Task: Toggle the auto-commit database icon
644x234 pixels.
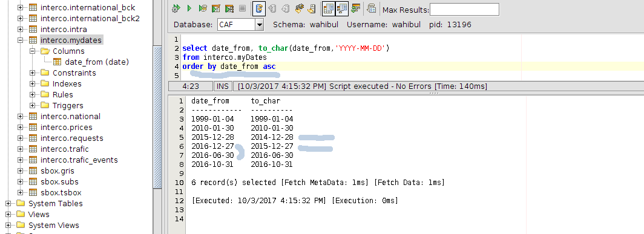Action: [259, 8]
